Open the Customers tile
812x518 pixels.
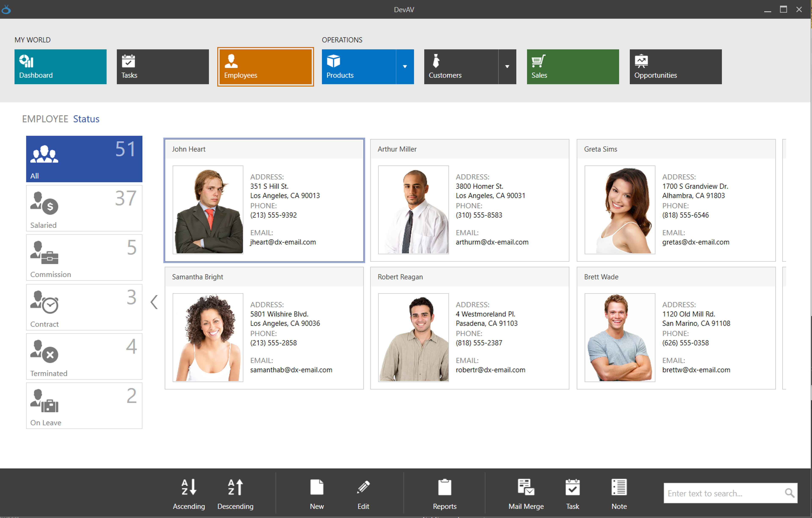pyautogui.click(x=461, y=67)
